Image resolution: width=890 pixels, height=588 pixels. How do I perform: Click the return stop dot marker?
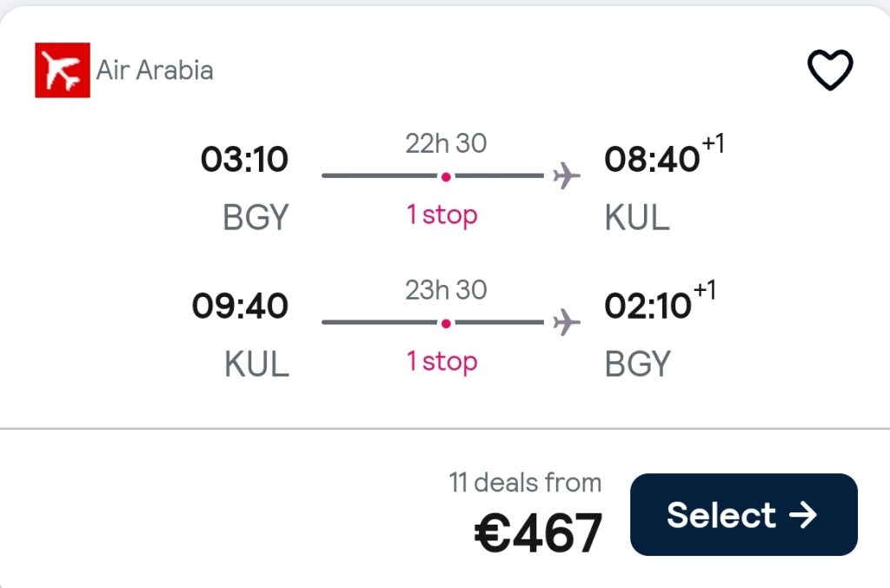[446, 323]
